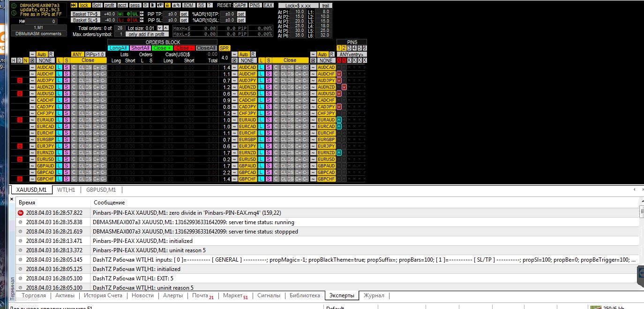The image size is (644, 309).
Task: Close the terminal panel with the × icon
Action: click(12, 199)
